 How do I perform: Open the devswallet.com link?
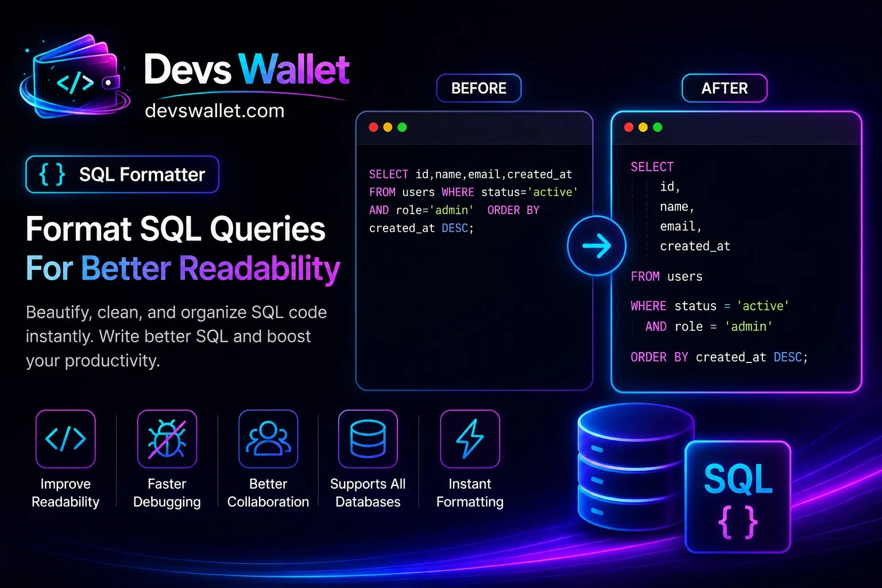[215, 110]
